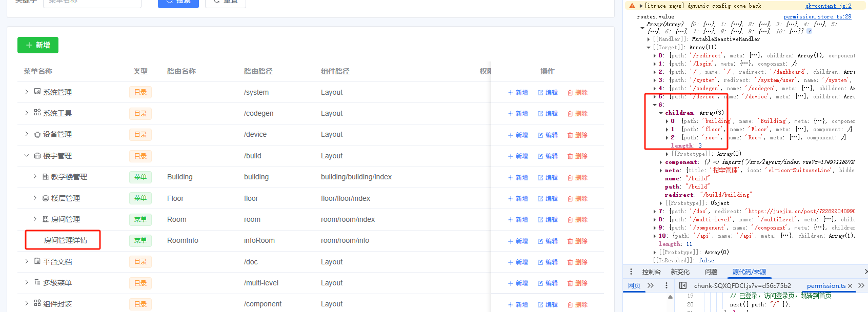Screen dimensions: 868x312
Task: Toggle the sources navigator sidebar icon
Action: pos(683,285)
